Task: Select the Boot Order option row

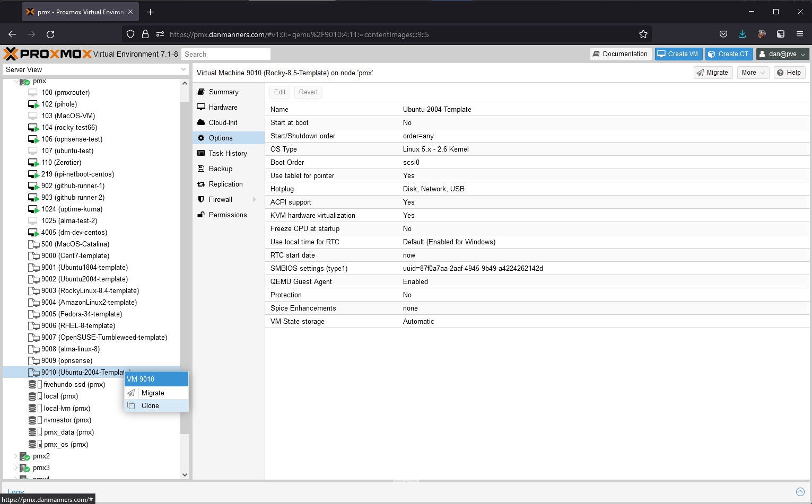Action: pyautogui.click(x=537, y=162)
